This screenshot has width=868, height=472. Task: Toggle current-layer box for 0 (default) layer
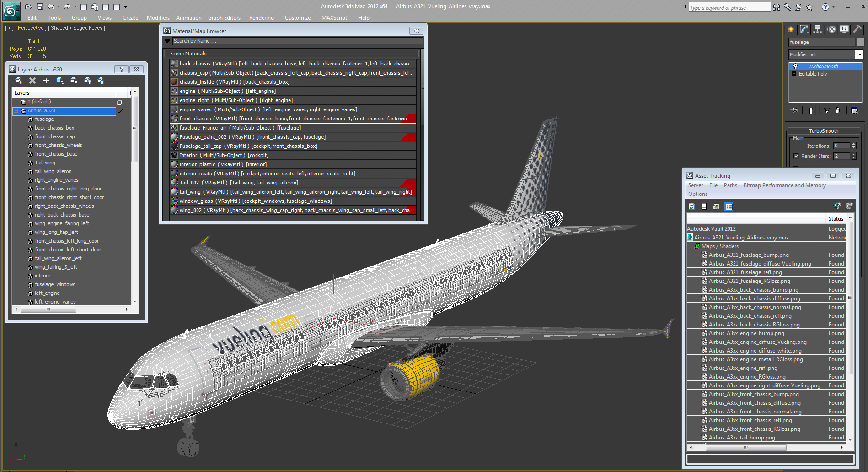[120, 103]
